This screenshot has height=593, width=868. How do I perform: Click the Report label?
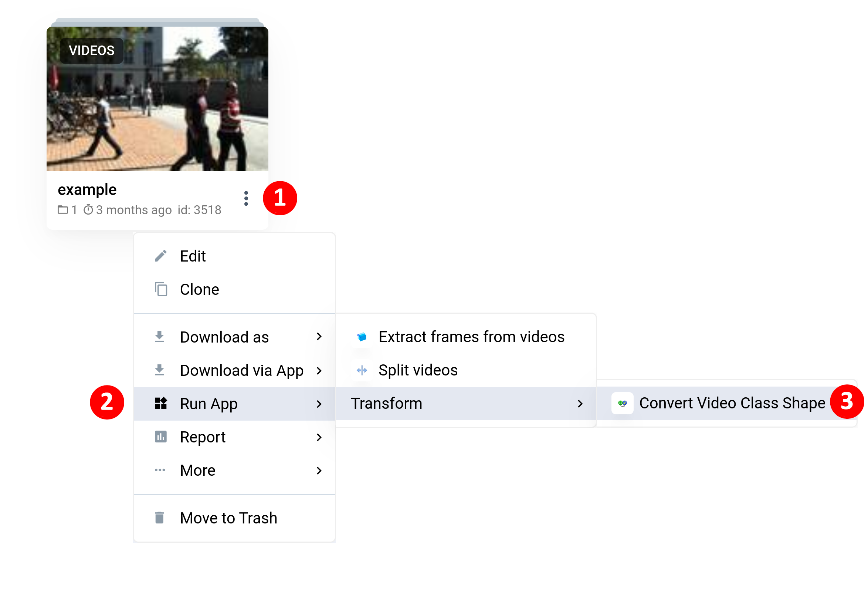click(203, 437)
